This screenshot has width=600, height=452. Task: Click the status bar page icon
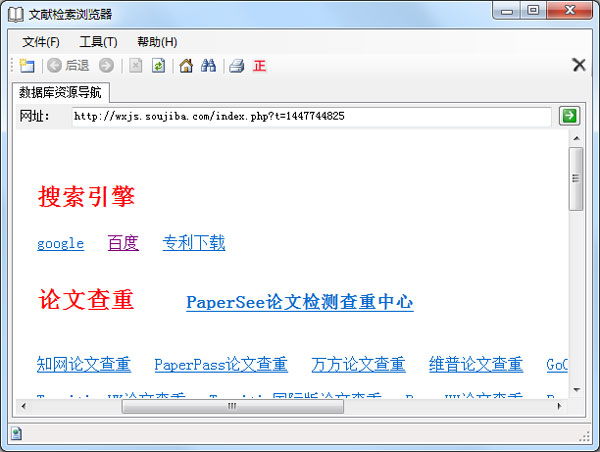[16, 434]
